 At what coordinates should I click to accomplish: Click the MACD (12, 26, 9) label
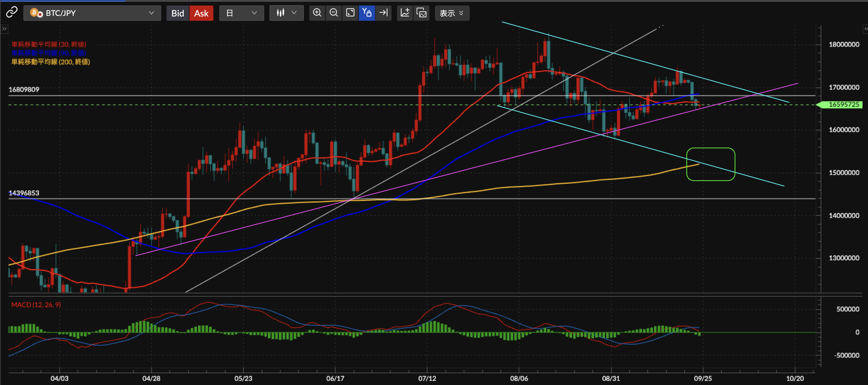pos(36,305)
